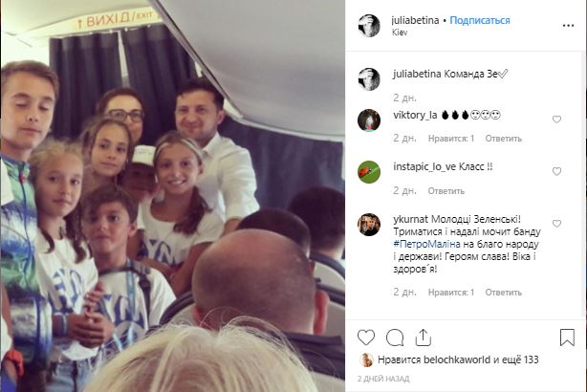587x392 pixels.
Task: Click ykurnat's profile avatar
Action: coord(369,225)
